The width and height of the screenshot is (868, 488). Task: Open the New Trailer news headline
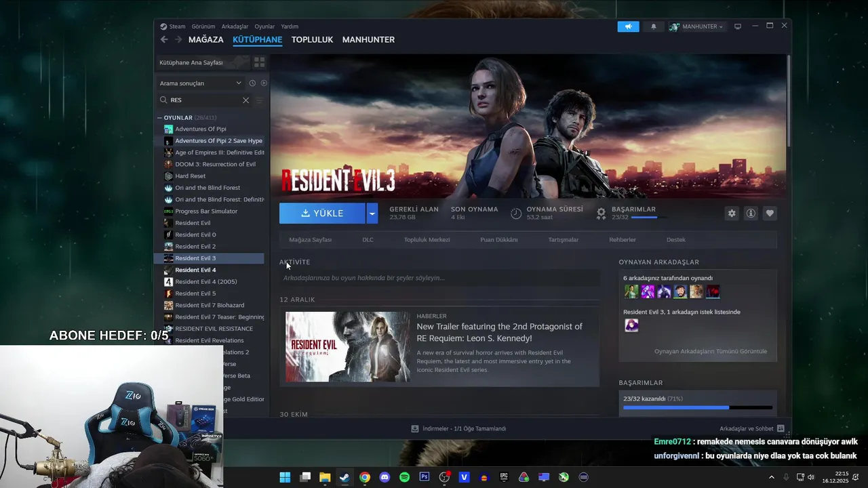pyautogui.click(x=499, y=332)
